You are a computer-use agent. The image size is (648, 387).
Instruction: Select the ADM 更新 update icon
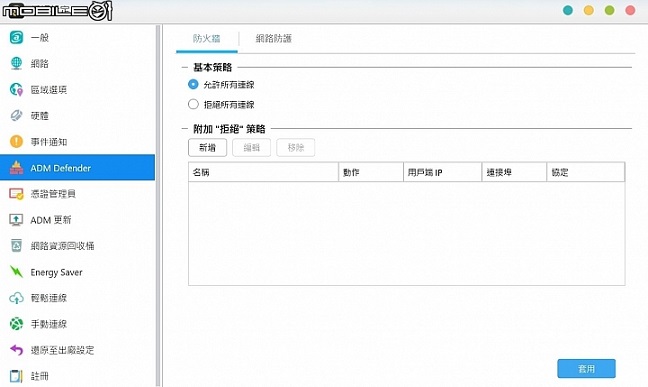pos(17,220)
